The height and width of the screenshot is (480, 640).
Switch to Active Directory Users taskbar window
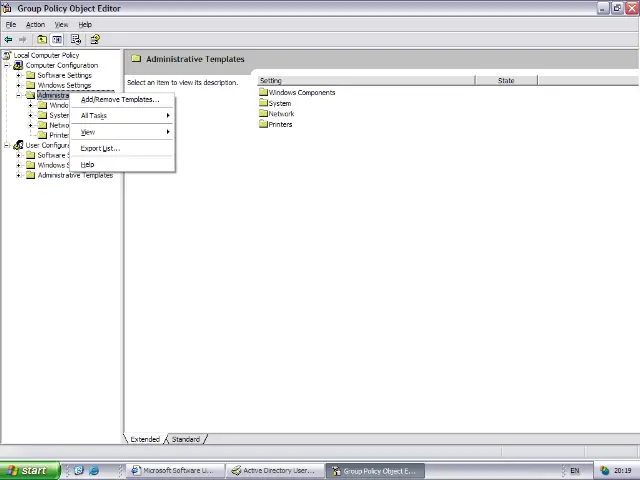[276, 471]
